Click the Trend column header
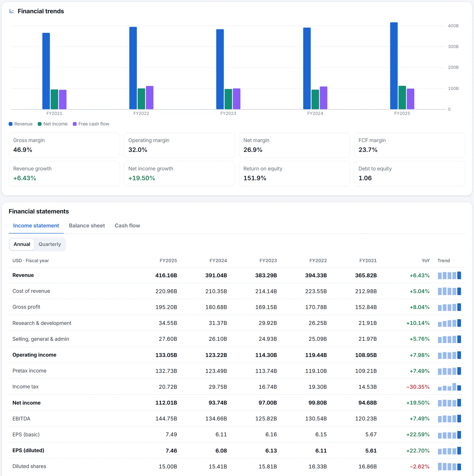 pyautogui.click(x=443, y=261)
